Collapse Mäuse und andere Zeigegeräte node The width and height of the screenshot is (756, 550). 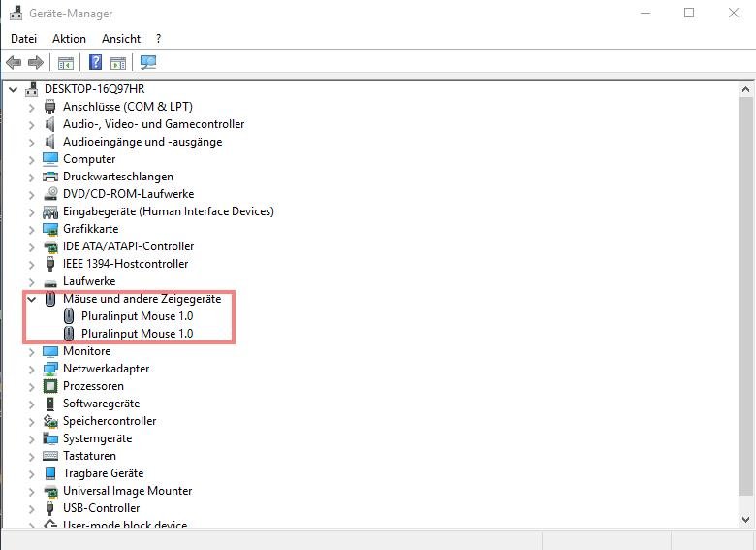tap(32, 299)
